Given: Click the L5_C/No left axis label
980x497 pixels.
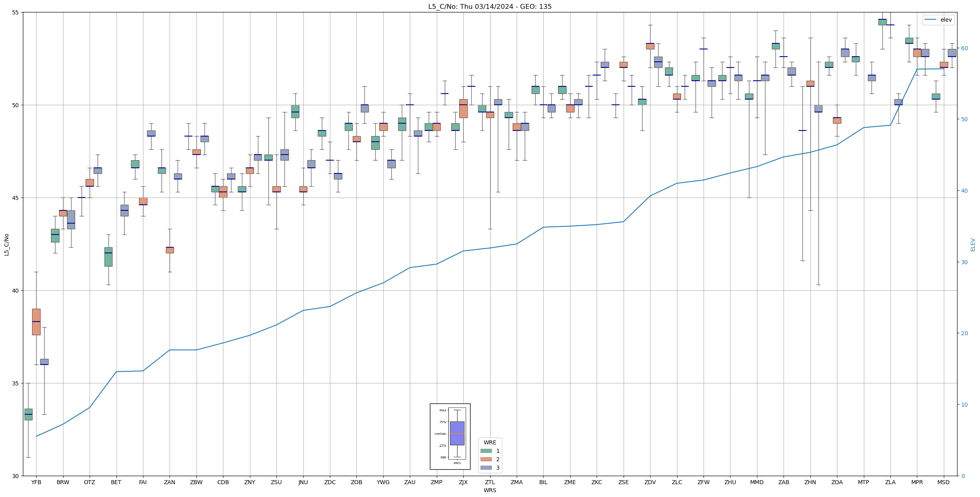Looking at the screenshot, I should click(6, 244).
